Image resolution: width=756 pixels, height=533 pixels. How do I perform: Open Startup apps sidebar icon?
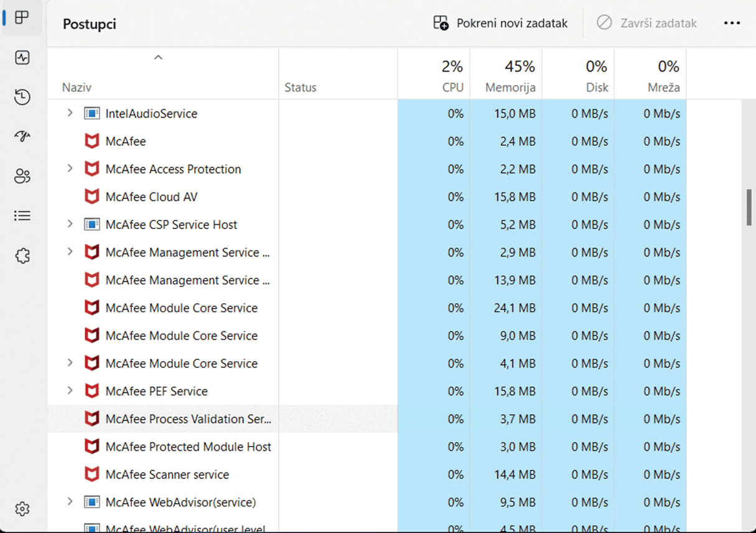[x=22, y=137]
